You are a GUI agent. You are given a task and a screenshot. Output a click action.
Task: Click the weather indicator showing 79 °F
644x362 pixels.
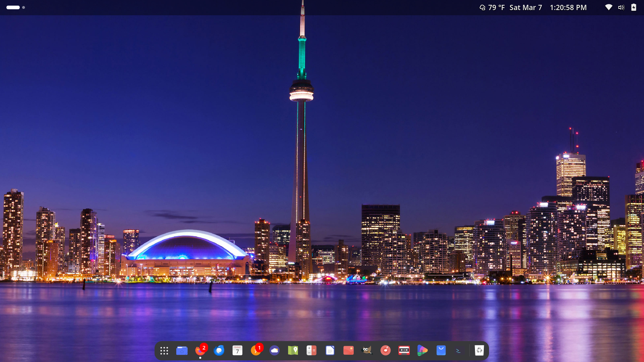pos(492,8)
